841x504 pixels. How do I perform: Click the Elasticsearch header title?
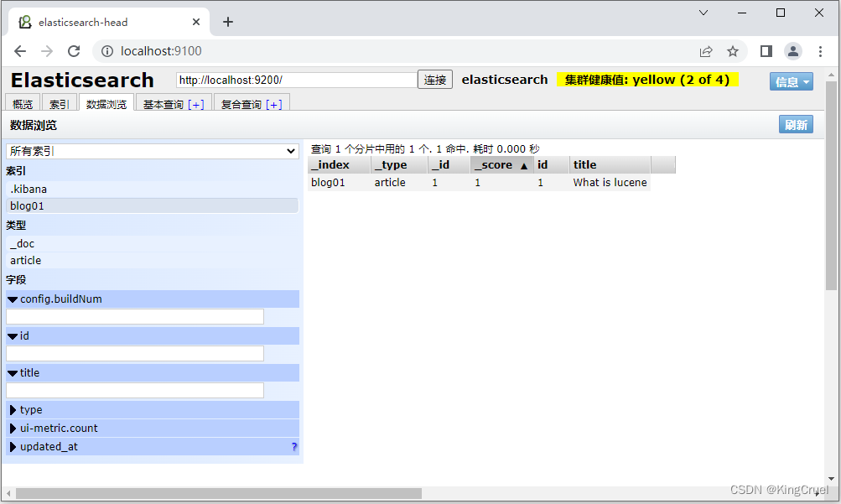point(82,80)
